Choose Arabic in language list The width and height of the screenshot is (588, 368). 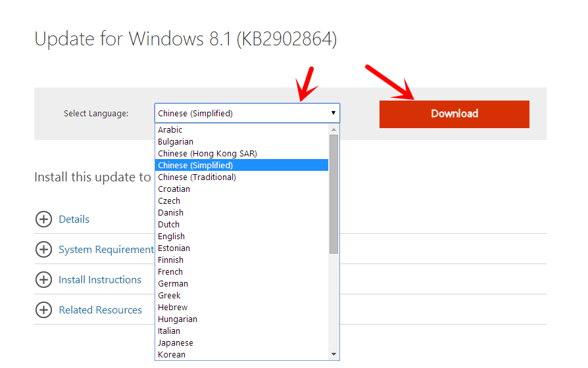(241, 129)
